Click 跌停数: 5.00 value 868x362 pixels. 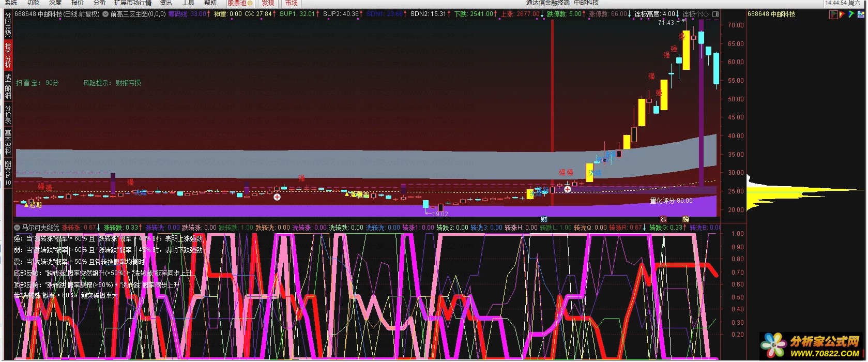tap(565, 14)
